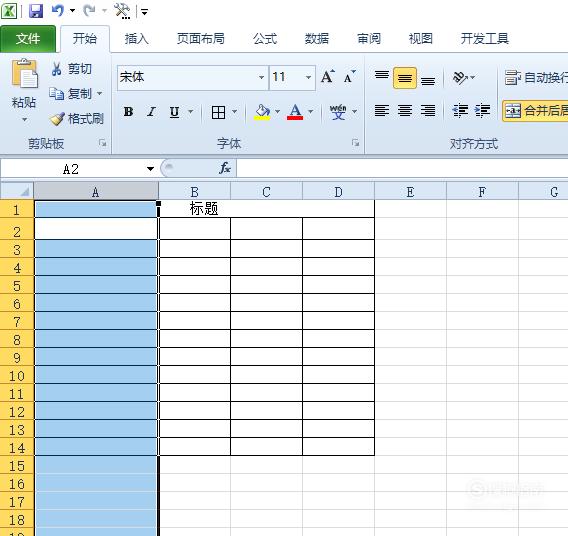Toggle Italic formatting

151,112
